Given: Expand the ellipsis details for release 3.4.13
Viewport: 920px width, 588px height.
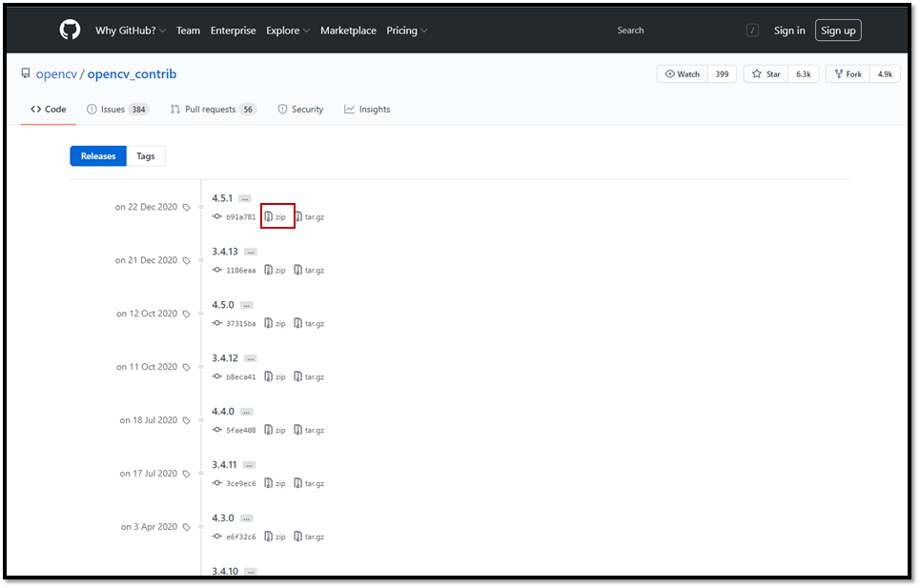Looking at the screenshot, I should tap(251, 253).
